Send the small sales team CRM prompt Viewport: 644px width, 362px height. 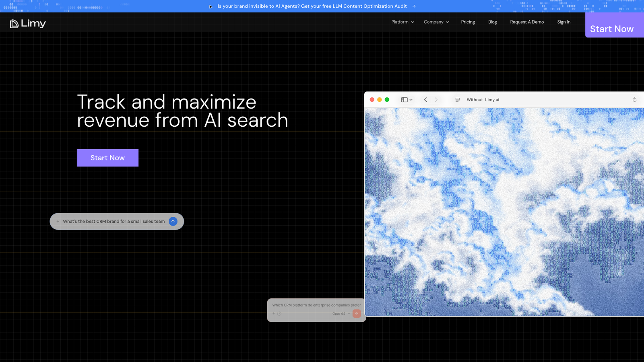click(x=173, y=221)
